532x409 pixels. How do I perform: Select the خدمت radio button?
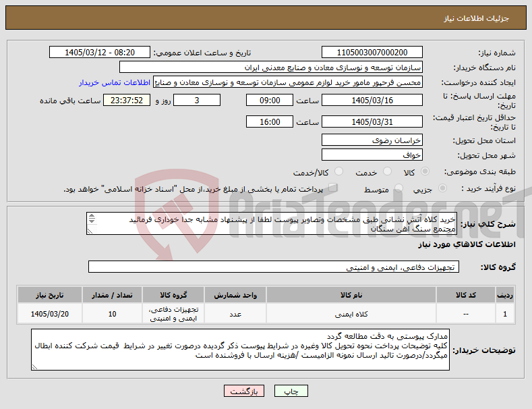tap(387, 171)
